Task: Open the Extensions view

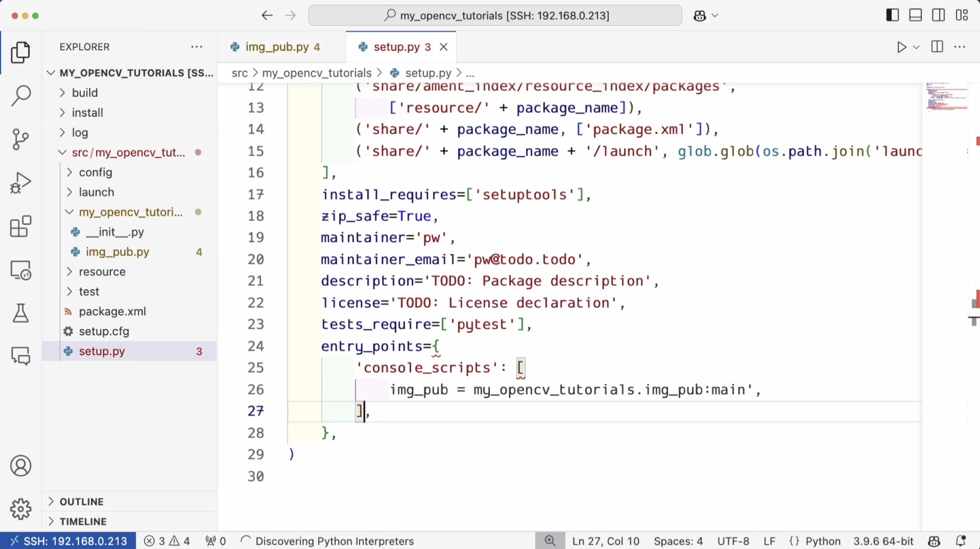Action: click(x=21, y=227)
